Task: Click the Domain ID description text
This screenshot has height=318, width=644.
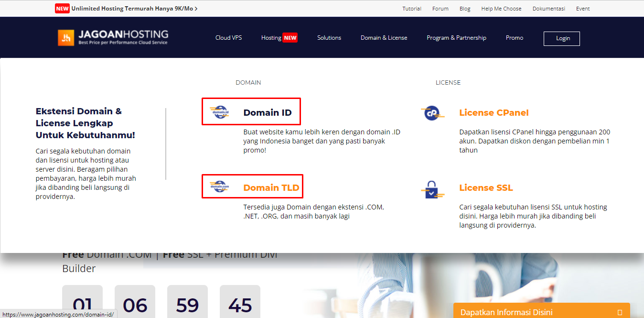Action: [322, 141]
